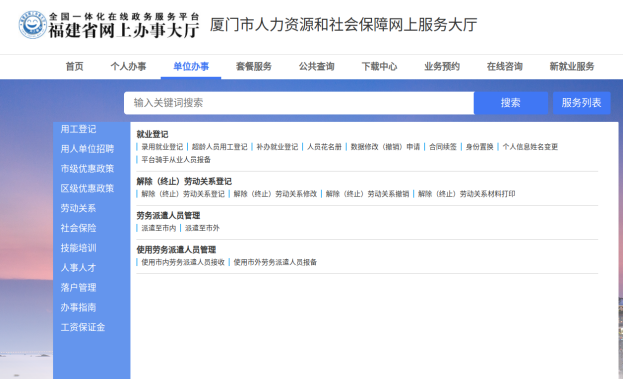Click the bold 劳务派遣人员管理 section heading
This screenshot has width=623, height=380.
[x=168, y=215]
